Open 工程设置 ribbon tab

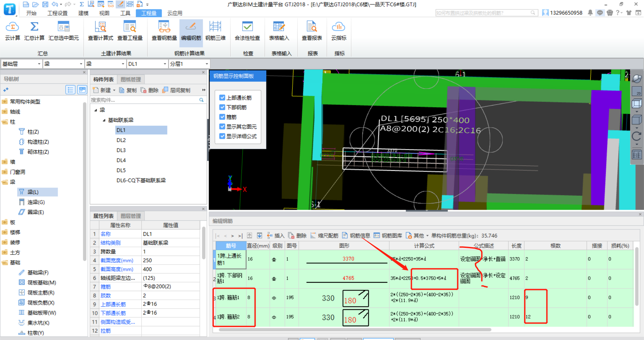pos(57,13)
